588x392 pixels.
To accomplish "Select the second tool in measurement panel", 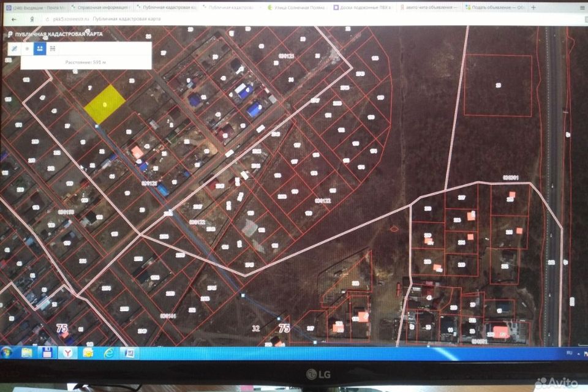I will [x=26, y=48].
